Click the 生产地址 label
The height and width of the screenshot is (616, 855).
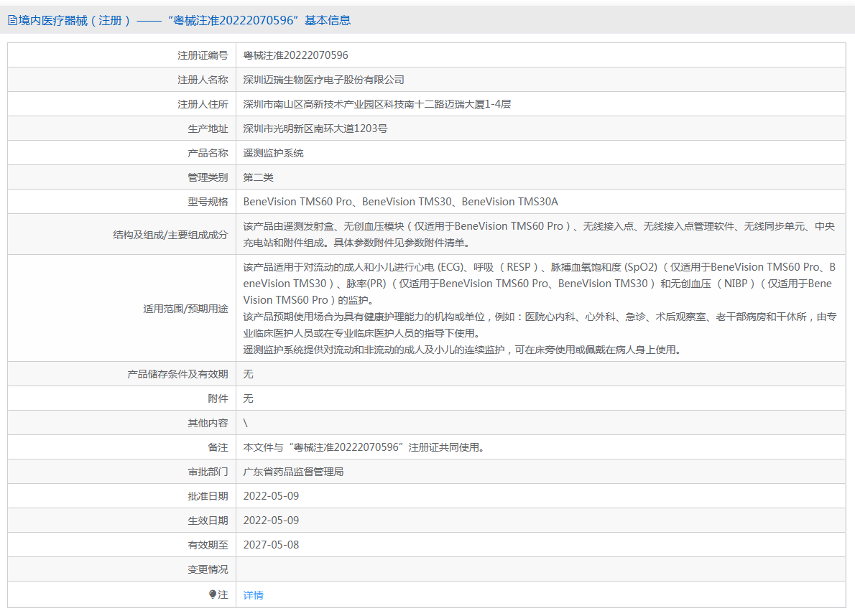(208, 129)
